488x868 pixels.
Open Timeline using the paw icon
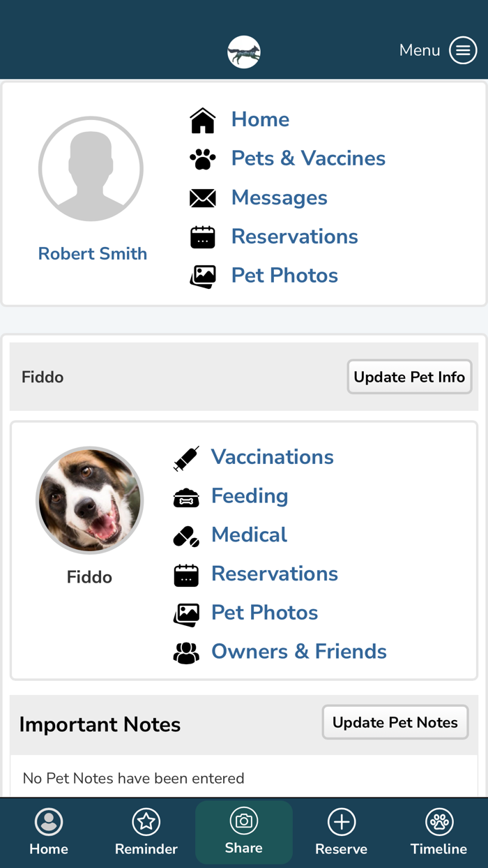pyautogui.click(x=439, y=822)
